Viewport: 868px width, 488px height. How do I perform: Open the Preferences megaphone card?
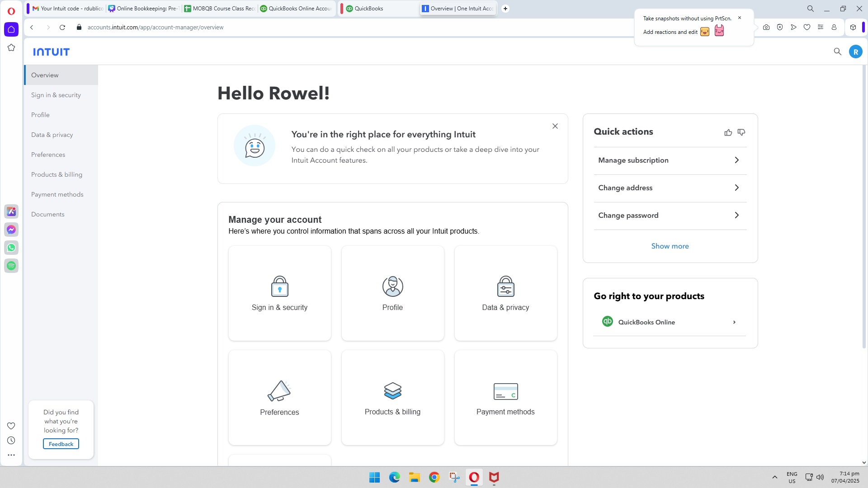pyautogui.click(x=279, y=398)
